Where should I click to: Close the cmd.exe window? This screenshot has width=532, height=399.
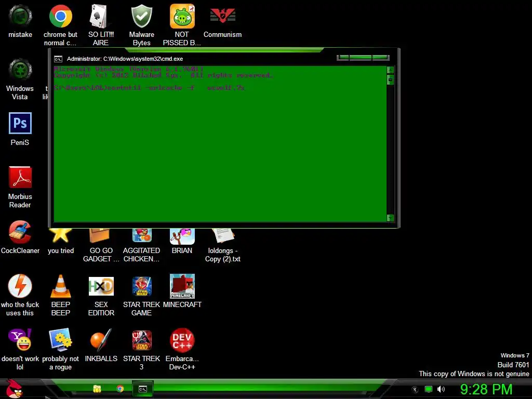point(380,58)
